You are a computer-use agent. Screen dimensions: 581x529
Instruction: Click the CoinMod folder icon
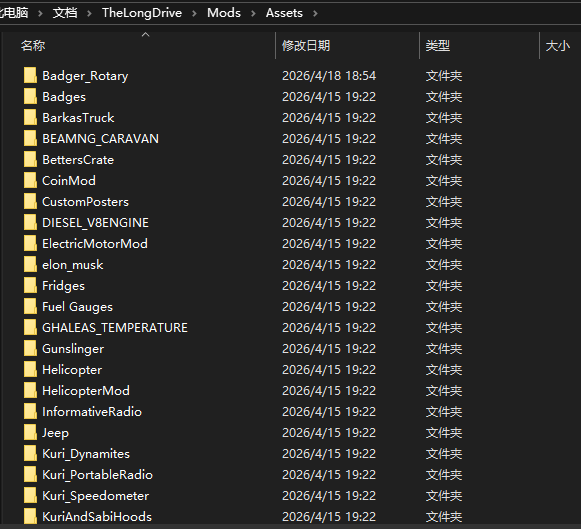[x=30, y=180]
